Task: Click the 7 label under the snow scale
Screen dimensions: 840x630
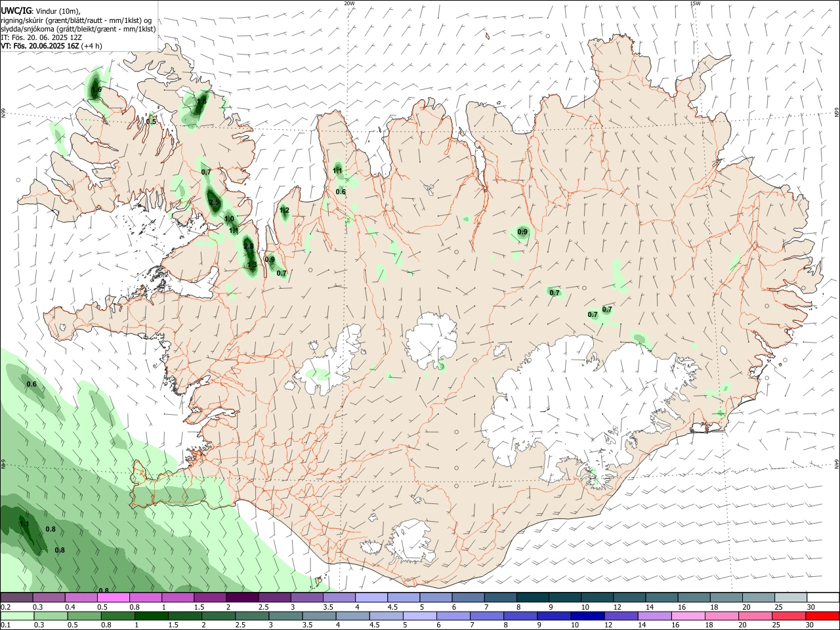Action: pyautogui.click(x=486, y=607)
